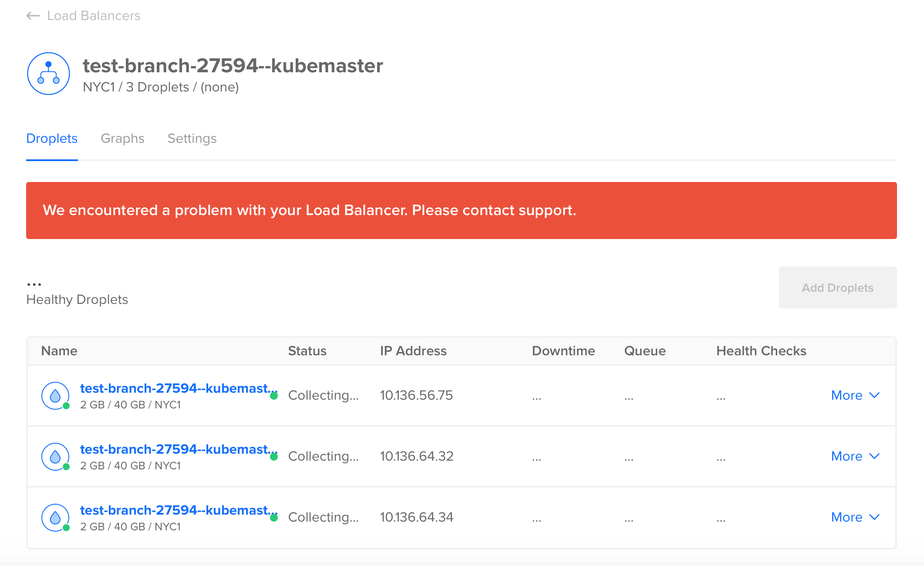The width and height of the screenshot is (924, 566).
Task: Click the Name column header
Action: point(59,351)
